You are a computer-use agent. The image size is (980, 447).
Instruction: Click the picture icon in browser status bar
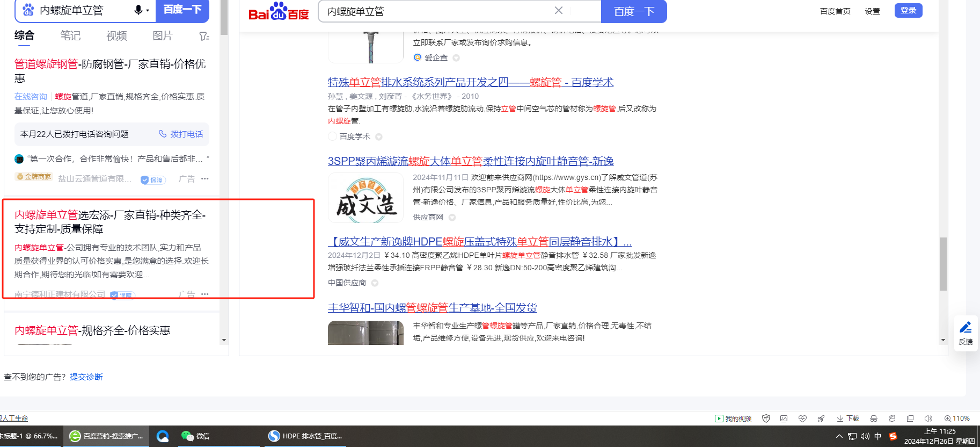[x=784, y=419]
